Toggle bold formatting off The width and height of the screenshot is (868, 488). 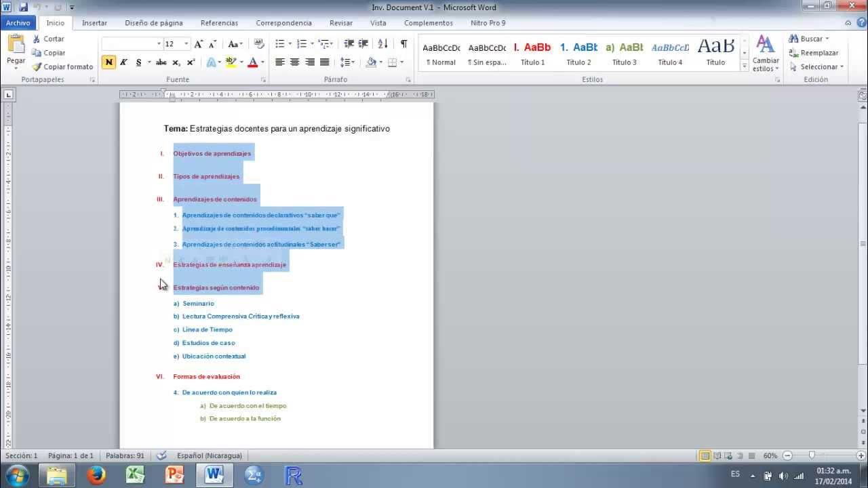[108, 62]
